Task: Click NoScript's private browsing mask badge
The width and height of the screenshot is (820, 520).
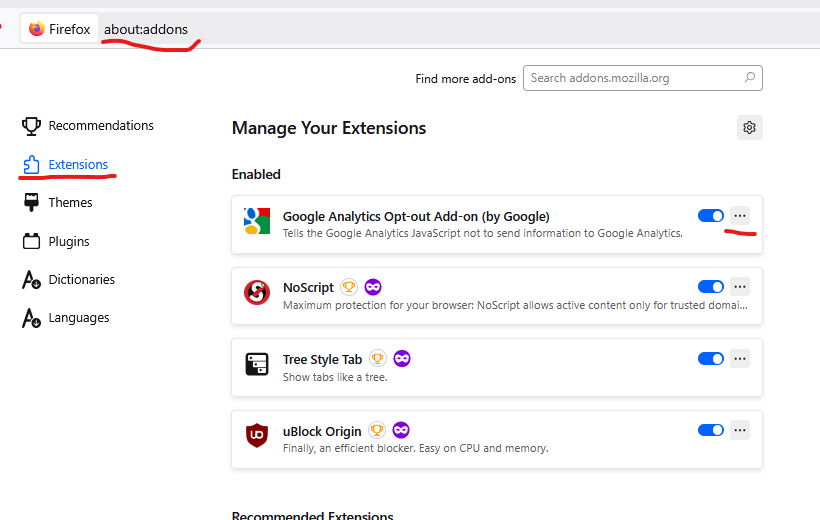Action: pyautogui.click(x=373, y=287)
